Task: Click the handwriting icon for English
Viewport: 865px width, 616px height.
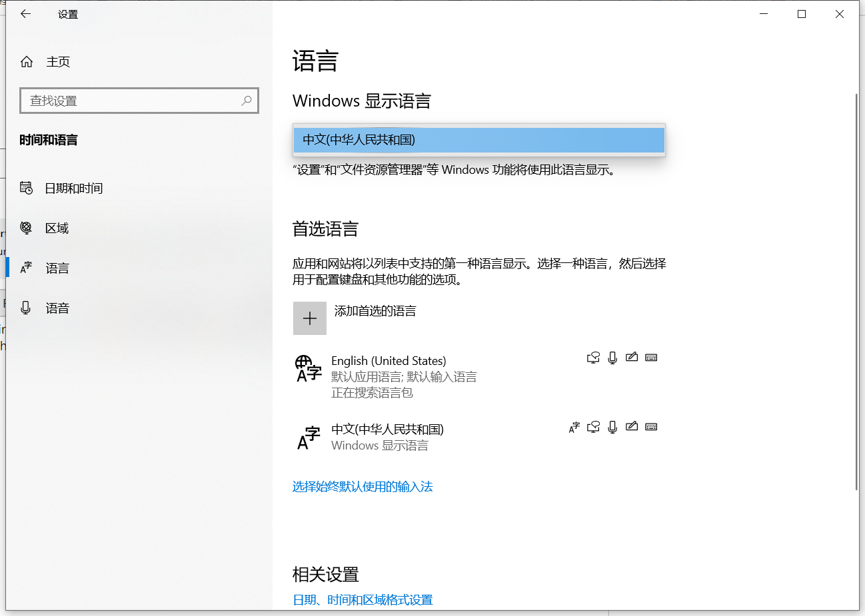Action: 632,357
